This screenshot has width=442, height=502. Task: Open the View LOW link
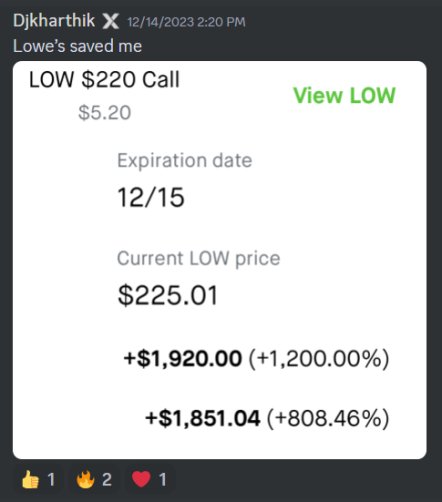point(344,95)
